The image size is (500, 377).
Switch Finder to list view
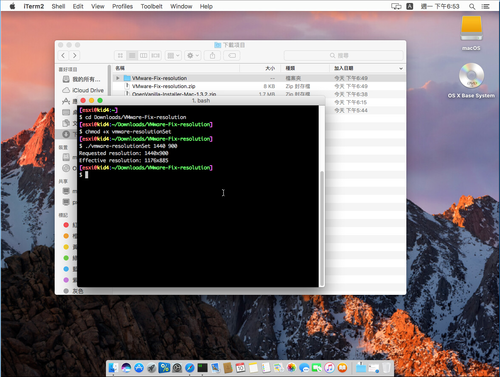click(x=132, y=55)
